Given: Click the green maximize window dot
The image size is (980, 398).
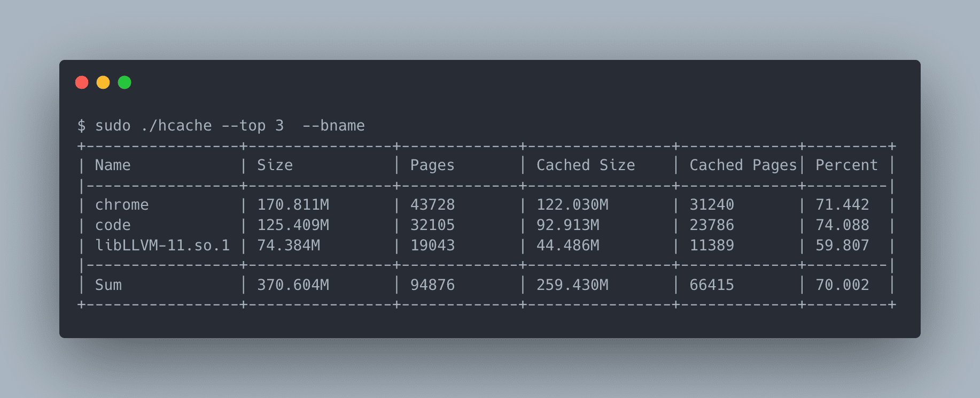Looking at the screenshot, I should click(x=125, y=82).
